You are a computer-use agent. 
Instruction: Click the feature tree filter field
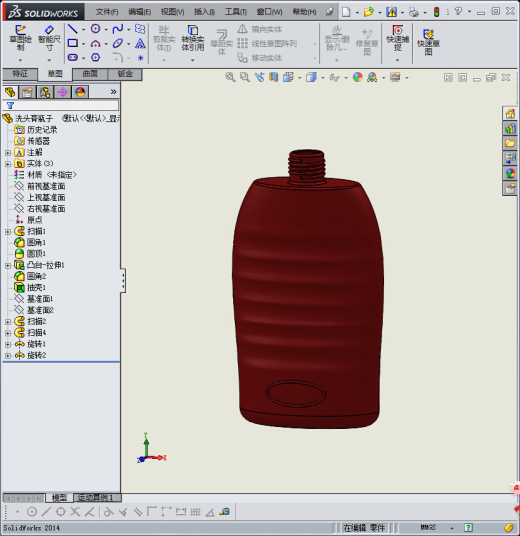pos(61,105)
